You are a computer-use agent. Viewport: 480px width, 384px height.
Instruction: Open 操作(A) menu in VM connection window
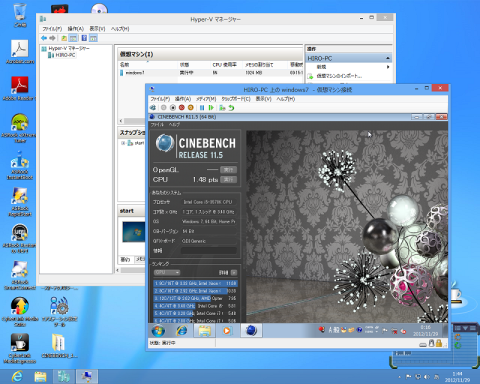pos(183,99)
